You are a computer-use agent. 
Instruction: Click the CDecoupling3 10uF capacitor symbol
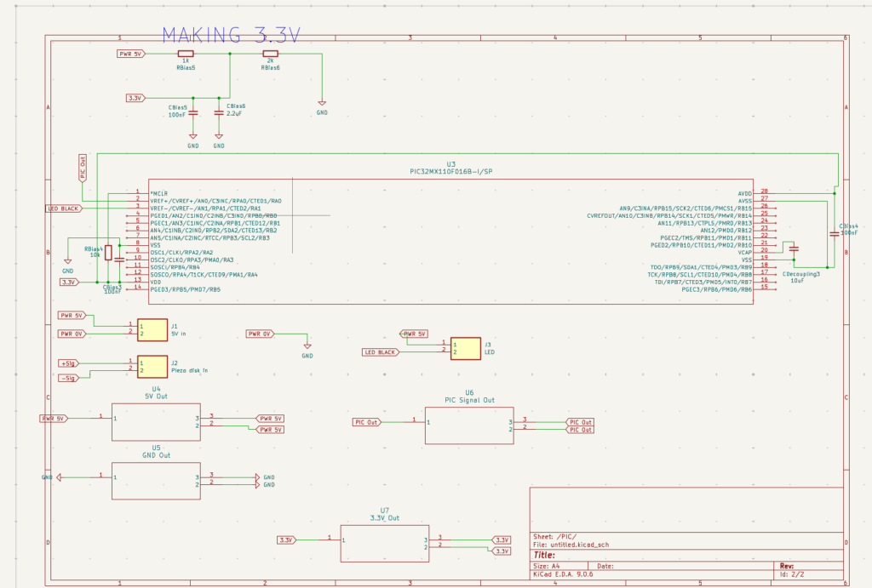pyautogui.click(x=795, y=248)
